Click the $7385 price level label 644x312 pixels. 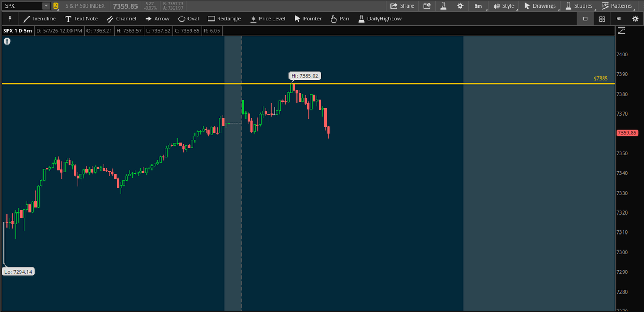click(x=600, y=78)
